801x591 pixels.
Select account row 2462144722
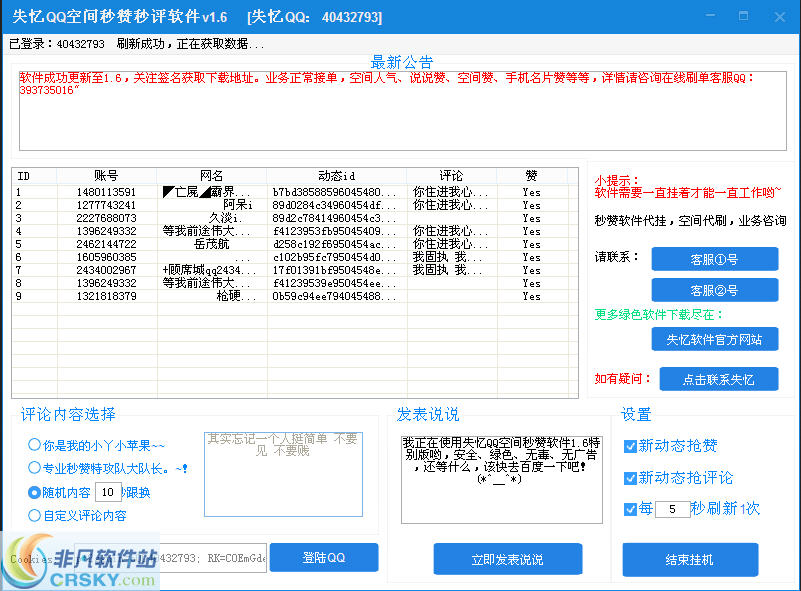[294, 244]
